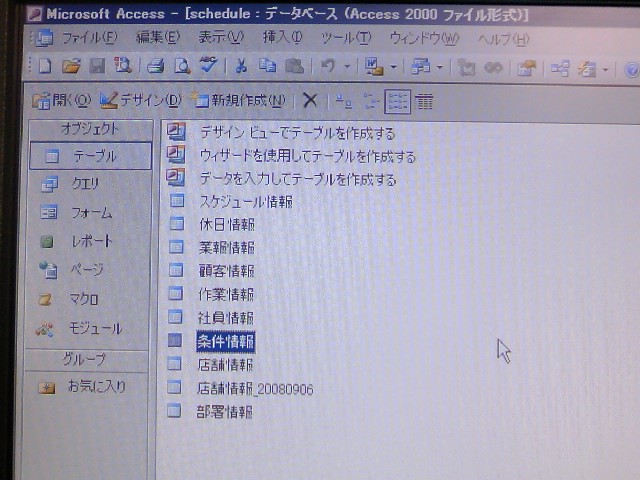
Task: Expand the New Object dropdown arrow
Action: pyautogui.click(x=606, y=70)
